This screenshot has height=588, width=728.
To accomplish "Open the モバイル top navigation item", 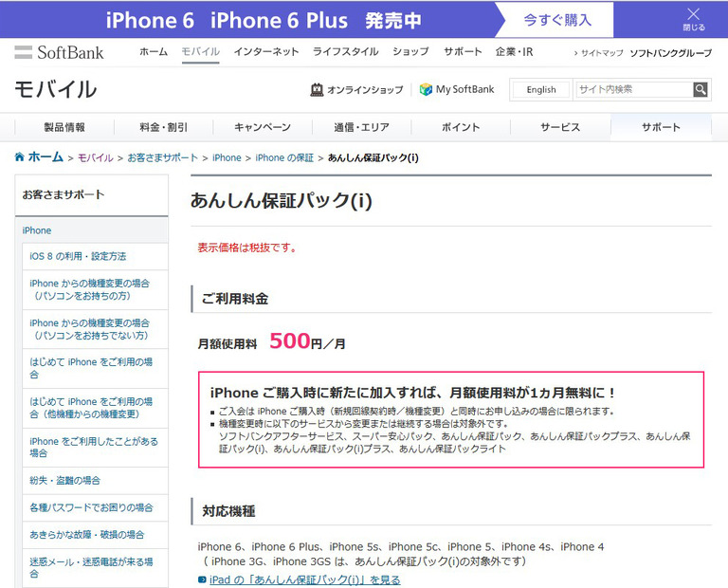I will 200,51.
